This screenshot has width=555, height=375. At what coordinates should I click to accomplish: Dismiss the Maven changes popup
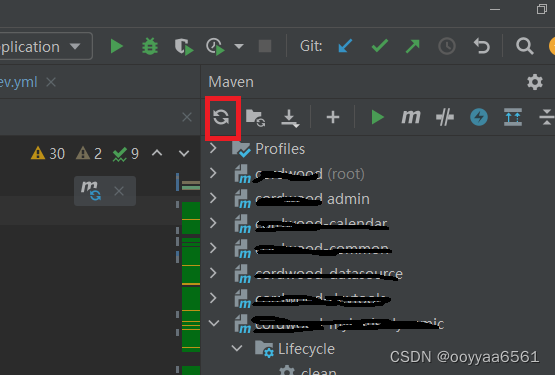tap(119, 192)
